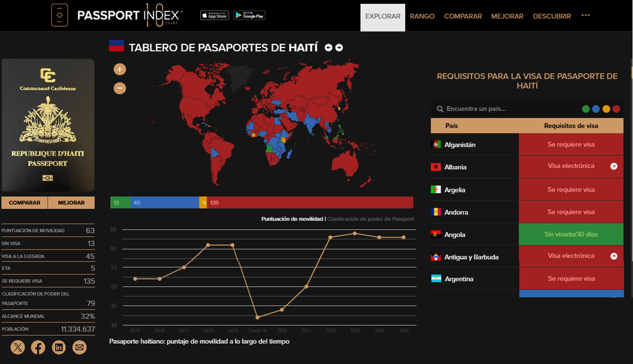Select Angola country name

[454, 234]
